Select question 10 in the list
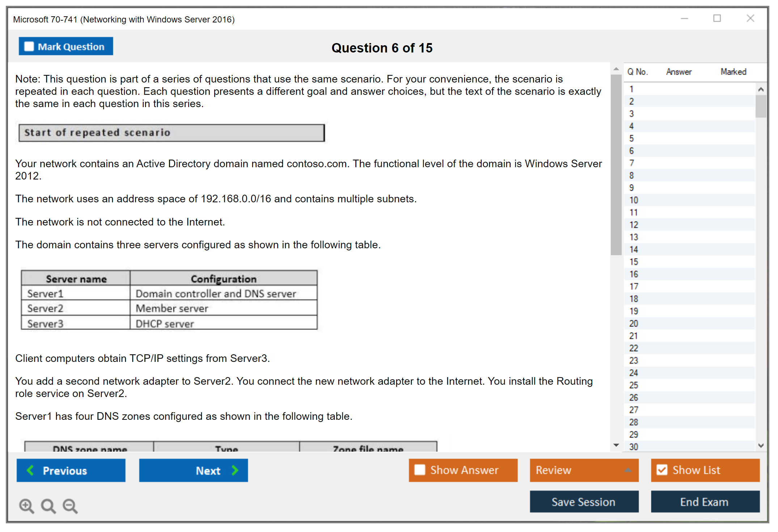Viewport: 778px width, 532px height. pyautogui.click(x=634, y=200)
